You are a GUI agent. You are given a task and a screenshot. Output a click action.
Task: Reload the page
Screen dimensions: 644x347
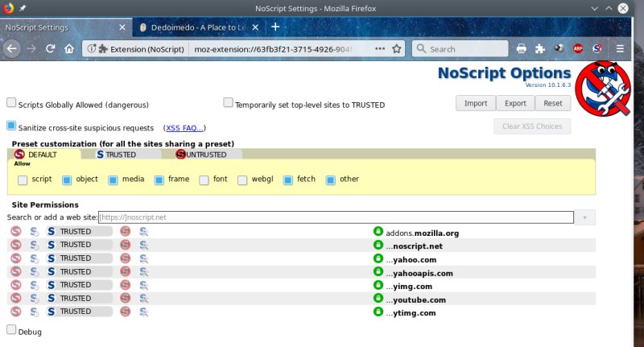click(50, 48)
